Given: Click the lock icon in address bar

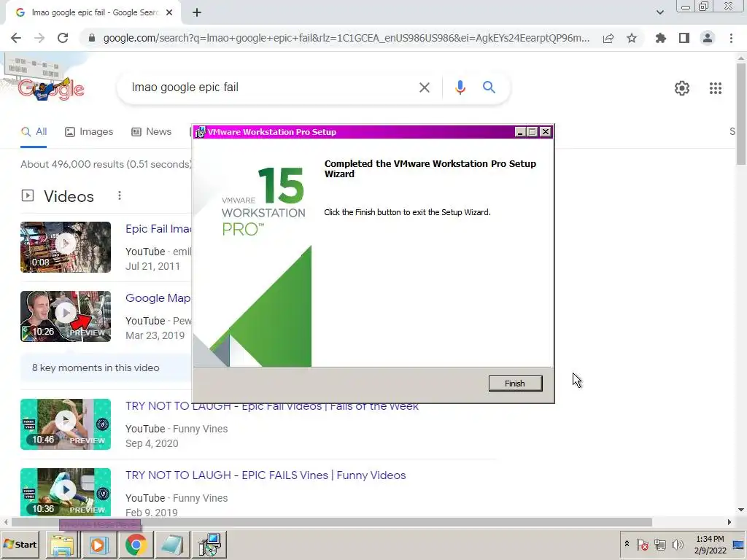Looking at the screenshot, I should pyautogui.click(x=92, y=38).
